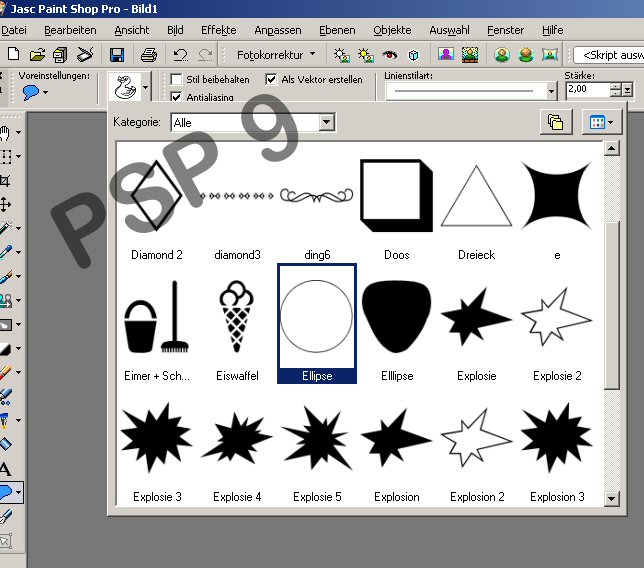Image resolution: width=644 pixels, height=568 pixels.
Task: Open the Kategorie dropdown
Action: (327, 122)
